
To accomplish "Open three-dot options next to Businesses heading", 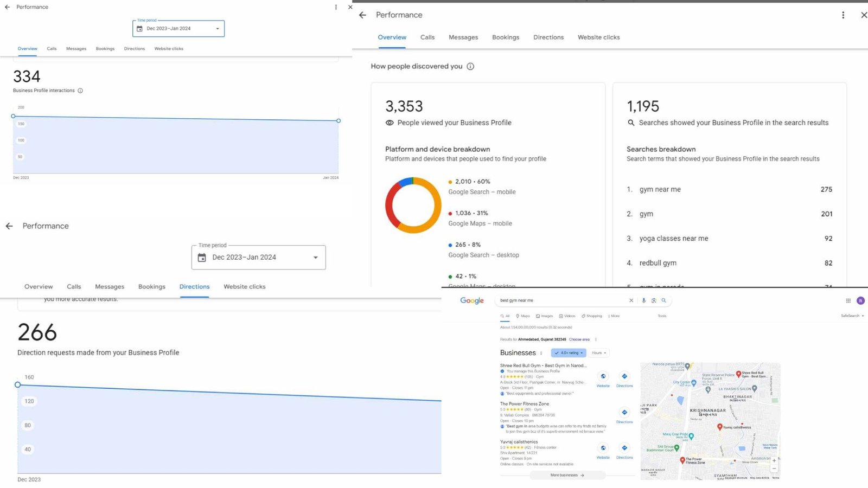I will coord(541,353).
